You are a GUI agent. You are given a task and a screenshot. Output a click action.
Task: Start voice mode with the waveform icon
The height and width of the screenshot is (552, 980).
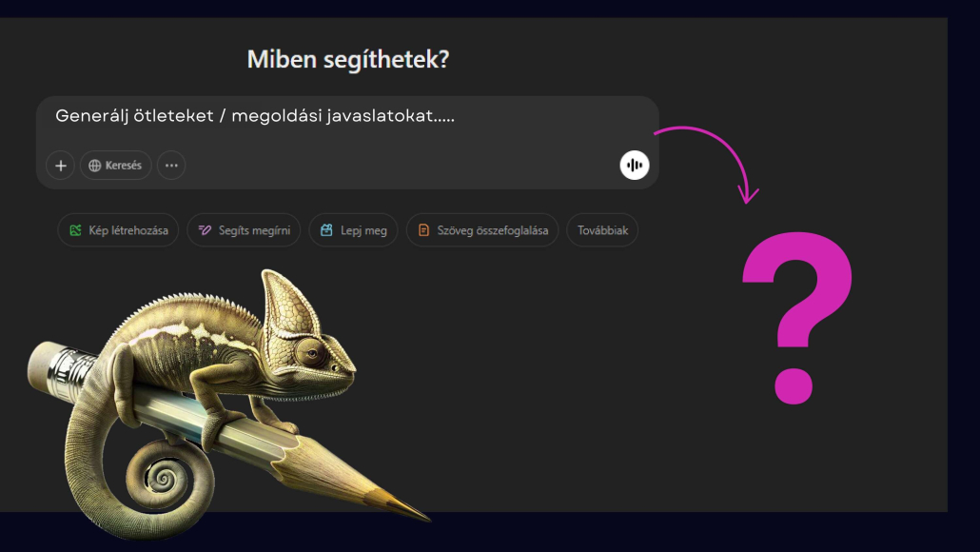[634, 166]
